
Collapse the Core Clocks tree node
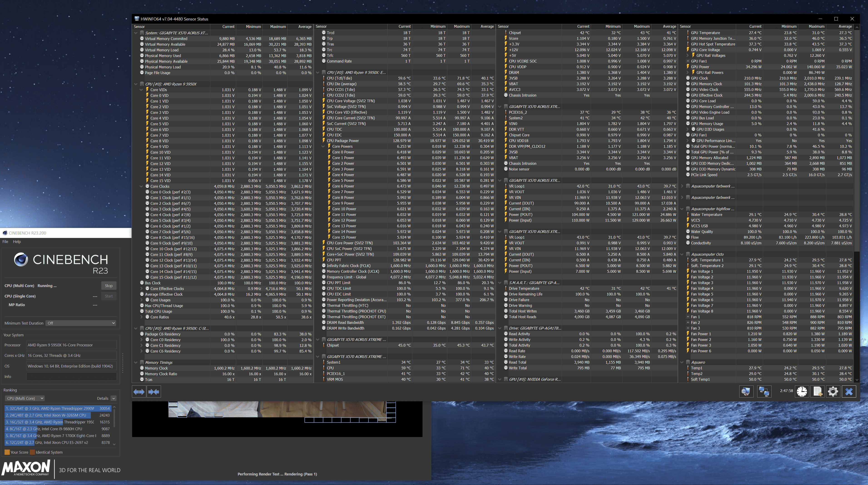tap(141, 186)
